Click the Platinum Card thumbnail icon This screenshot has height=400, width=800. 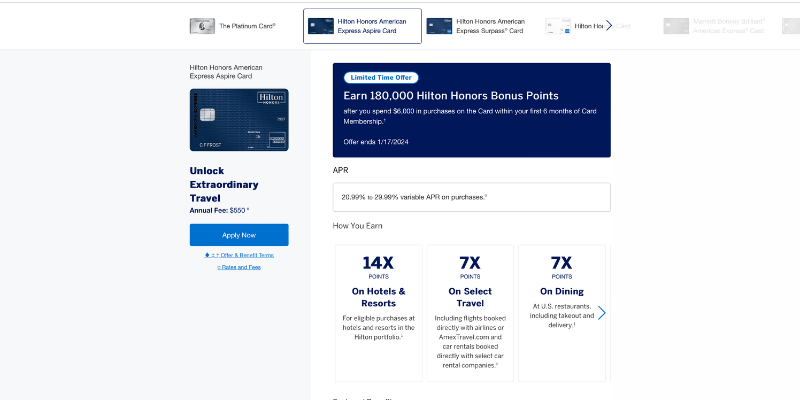point(202,26)
